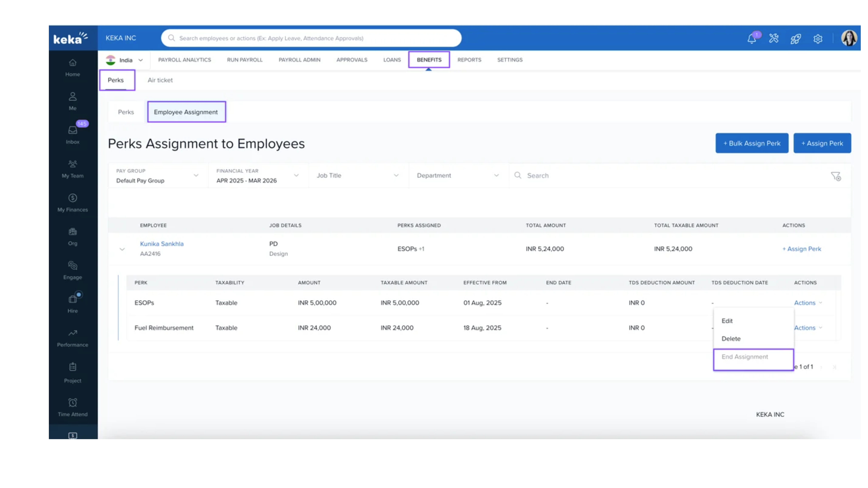Open the Kunika Sankhla employee link
Viewport: 868px width, 488px height.
(162, 244)
